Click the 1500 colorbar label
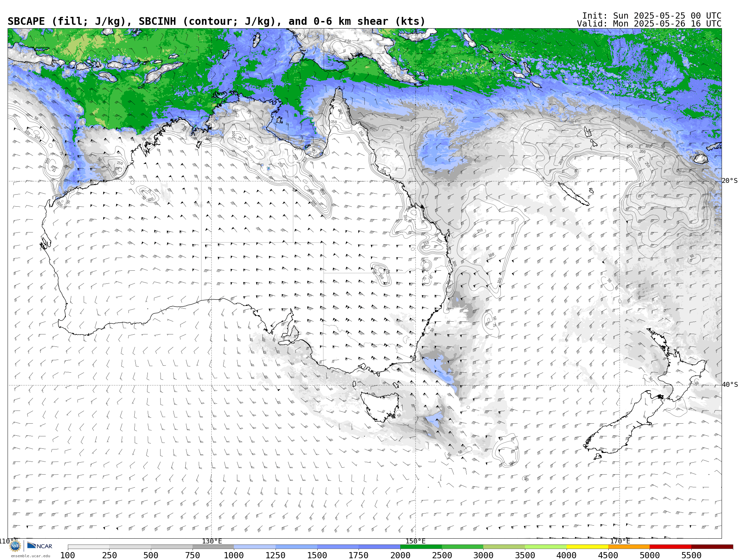This screenshot has height=560, width=744. tap(317, 555)
